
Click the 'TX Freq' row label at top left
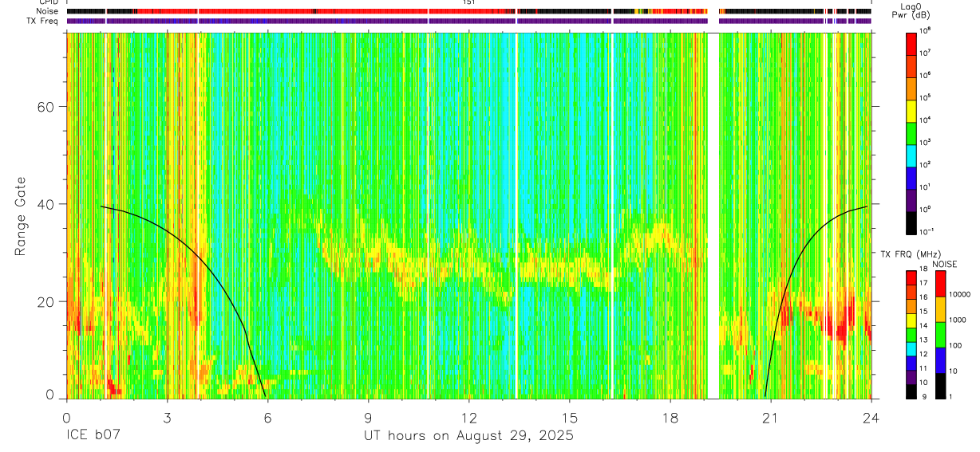click(x=43, y=21)
